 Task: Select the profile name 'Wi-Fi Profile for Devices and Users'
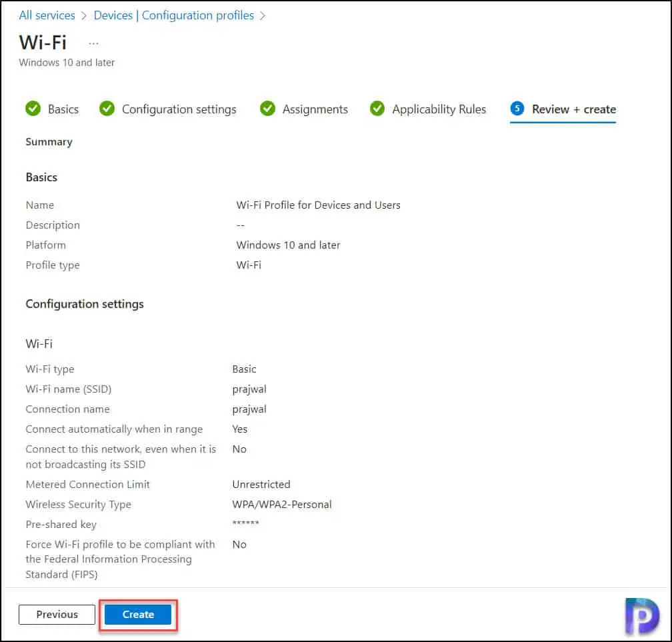pyautogui.click(x=318, y=205)
